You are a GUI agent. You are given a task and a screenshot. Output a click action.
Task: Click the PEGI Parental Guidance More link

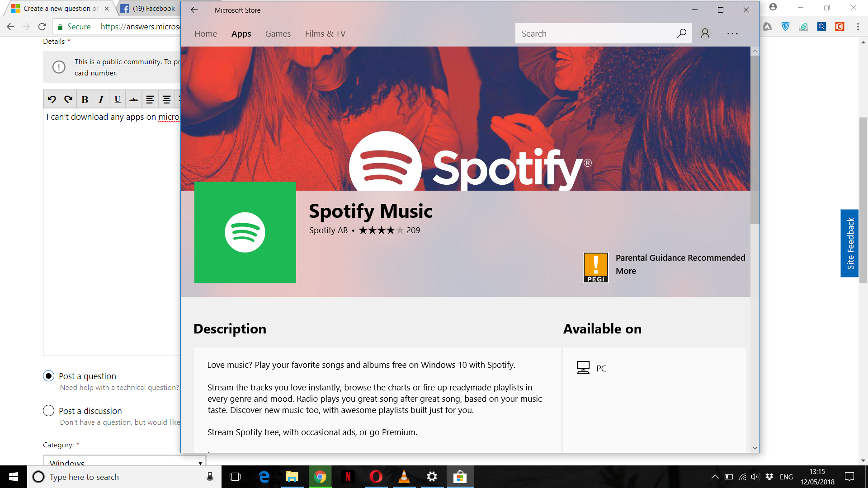point(626,270)
